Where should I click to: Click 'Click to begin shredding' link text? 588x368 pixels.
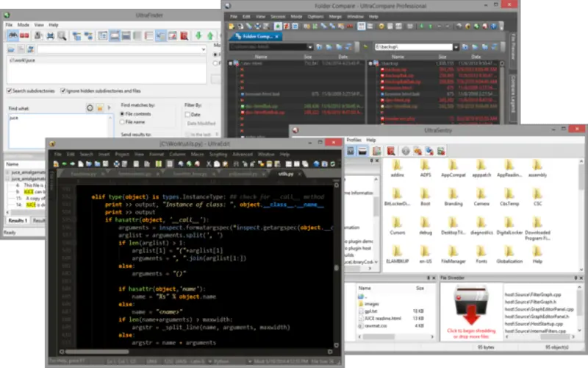[471, 330]
